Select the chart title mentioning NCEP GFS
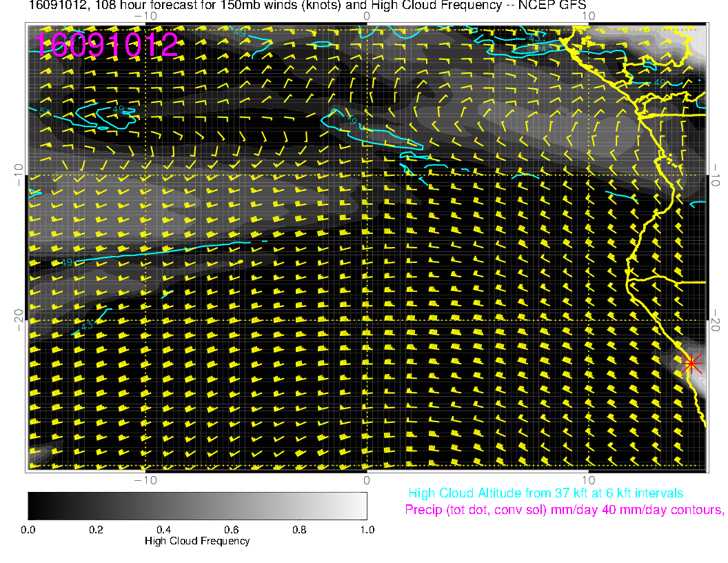Screen dimensions: 728x563 click(x=307, y=5)
